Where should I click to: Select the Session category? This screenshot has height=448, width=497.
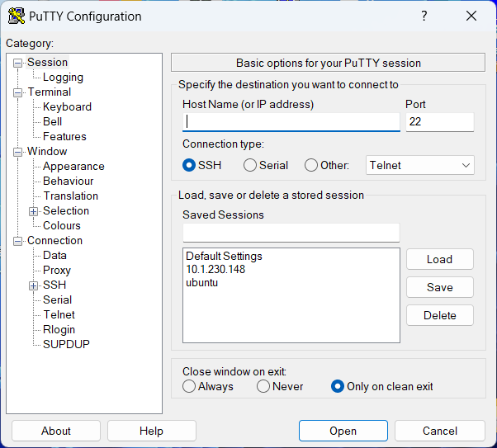(47, 63)
